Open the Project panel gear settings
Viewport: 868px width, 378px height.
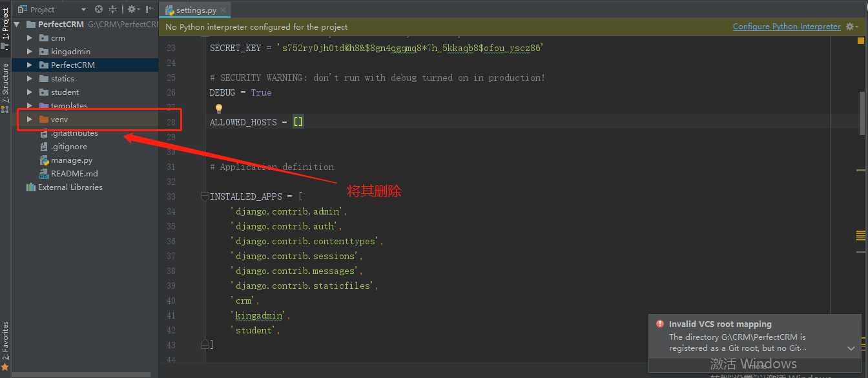(x=133, y=9)
